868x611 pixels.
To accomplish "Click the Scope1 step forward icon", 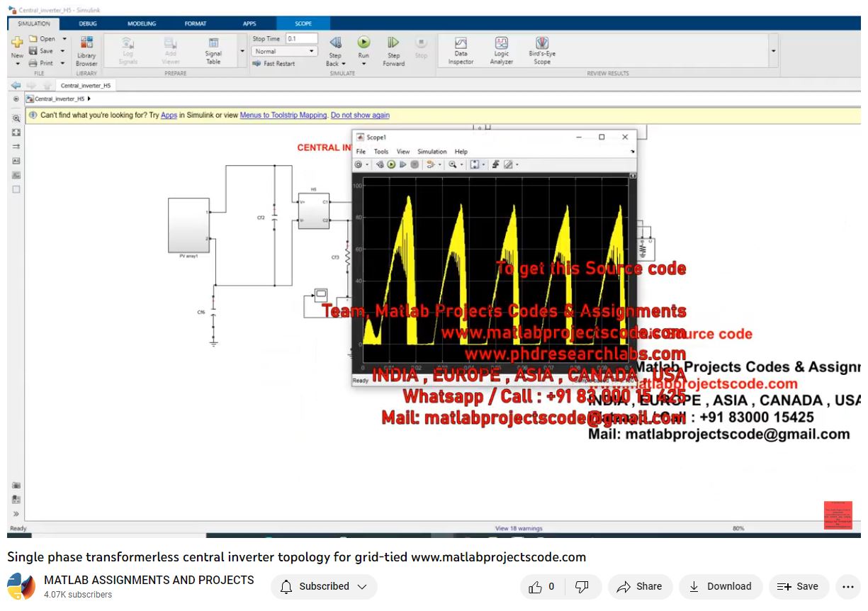I will pos(402,164).
